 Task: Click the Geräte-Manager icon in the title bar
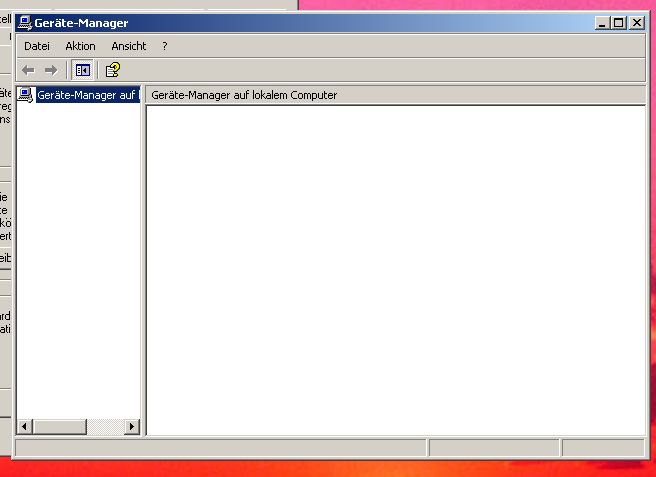point(24,23)
